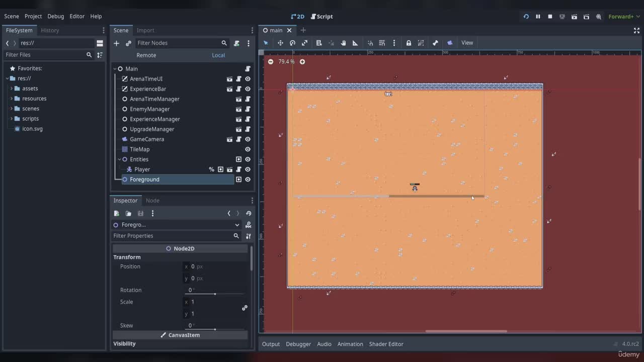This screenshot has width=644, height=362.
Task: Select the Remote scene tree view
Action: point(146,55)
